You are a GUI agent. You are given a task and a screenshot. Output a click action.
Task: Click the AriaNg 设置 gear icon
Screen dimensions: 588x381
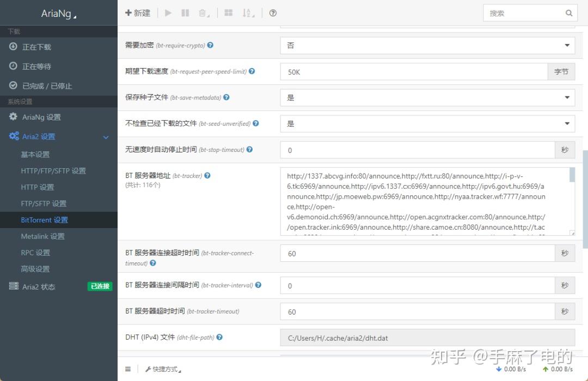coord(13,116)
